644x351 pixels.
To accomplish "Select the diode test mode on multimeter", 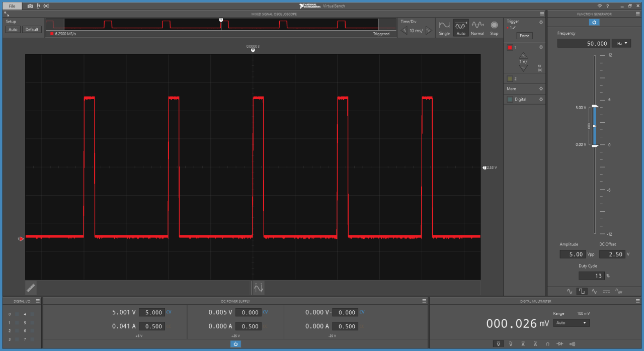I will pos(559,344).
